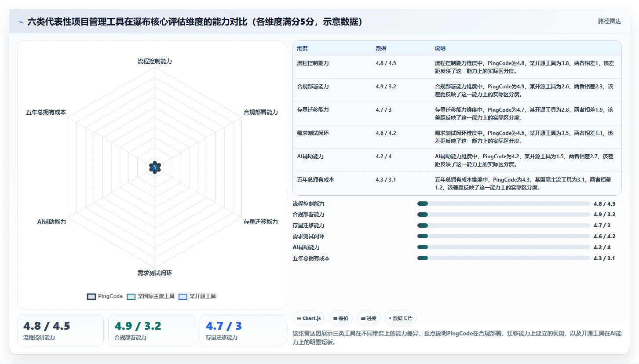Click the 合规部署能力 radar axis label

coord(261,112)
